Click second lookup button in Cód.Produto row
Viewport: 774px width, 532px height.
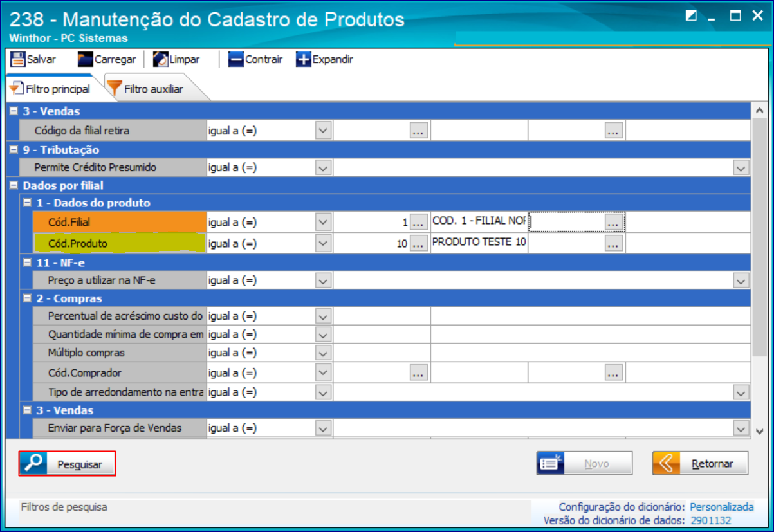click(614, 243)
